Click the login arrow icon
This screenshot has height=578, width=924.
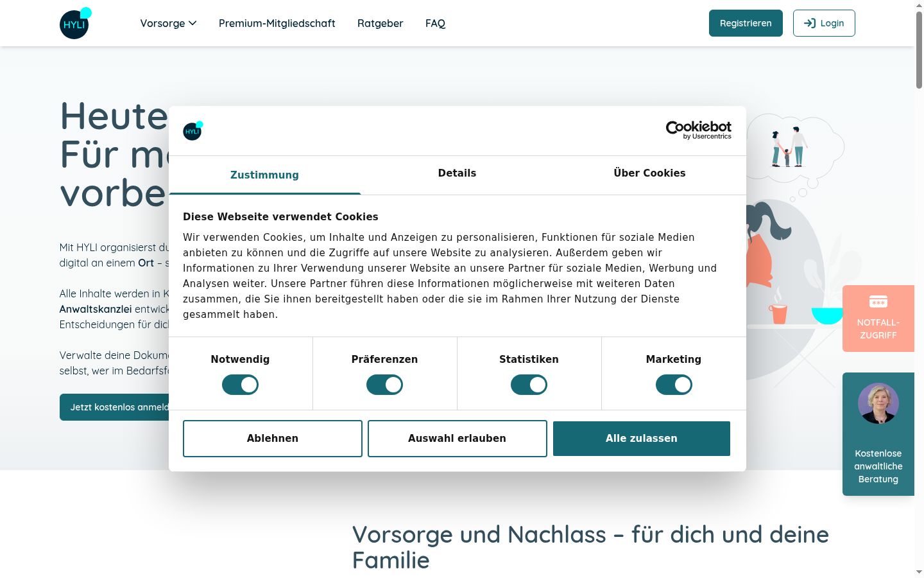pyautogui.click(x=810, y=23)
